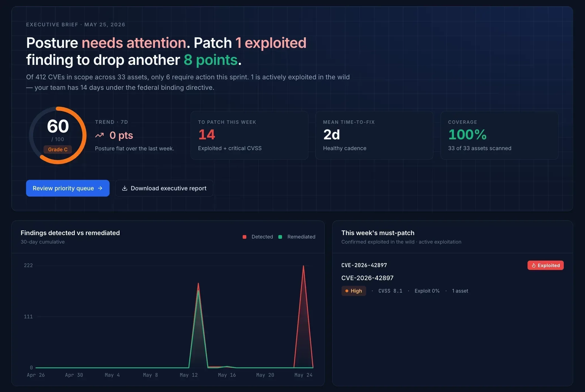Click Posture flat over the last week text
Viewport: 585px width, 392px height.
click(x=134, y=148)
